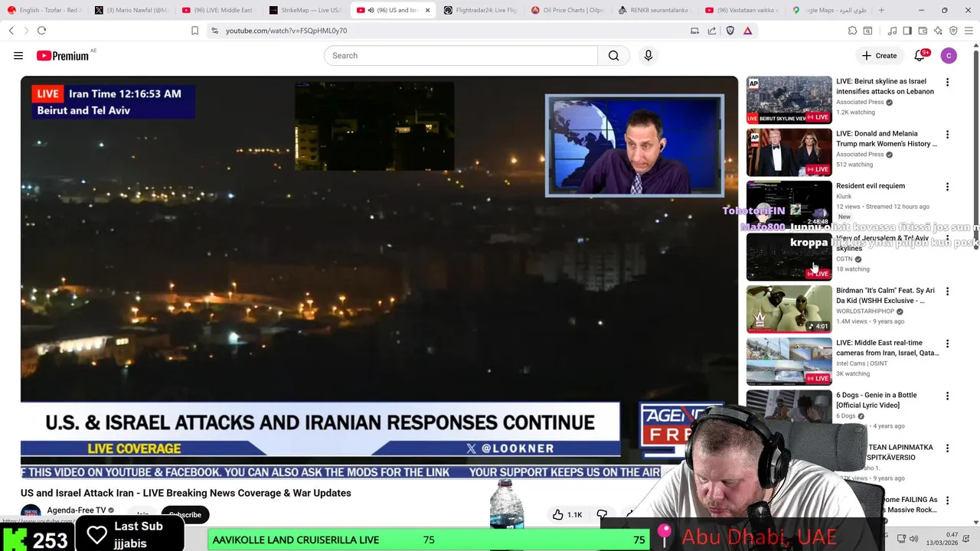Screen dimensions: 980x551
Task: More options for 6 Dogs video
Action: (x=947, y=396)
